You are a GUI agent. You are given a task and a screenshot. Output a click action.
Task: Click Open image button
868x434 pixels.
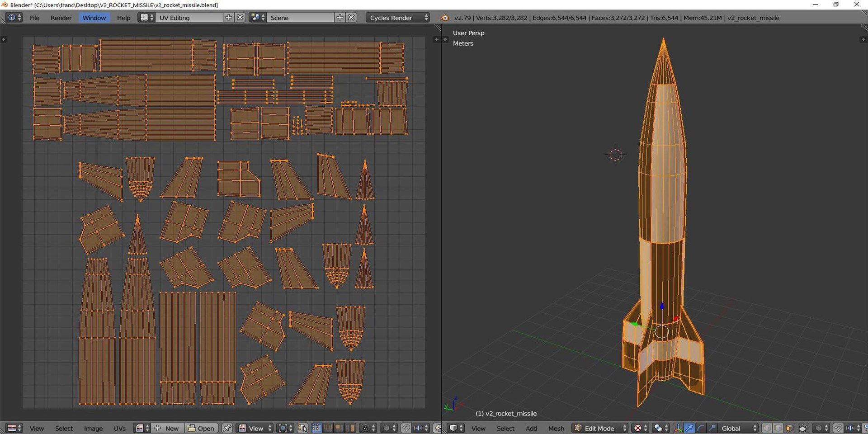coord(202,428)
